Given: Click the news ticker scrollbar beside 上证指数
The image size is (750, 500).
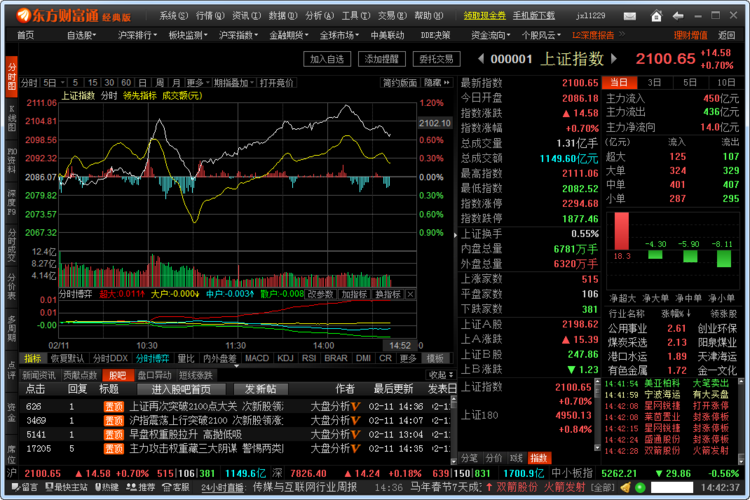Looking at the screenshot, I should tap(597, 415).
